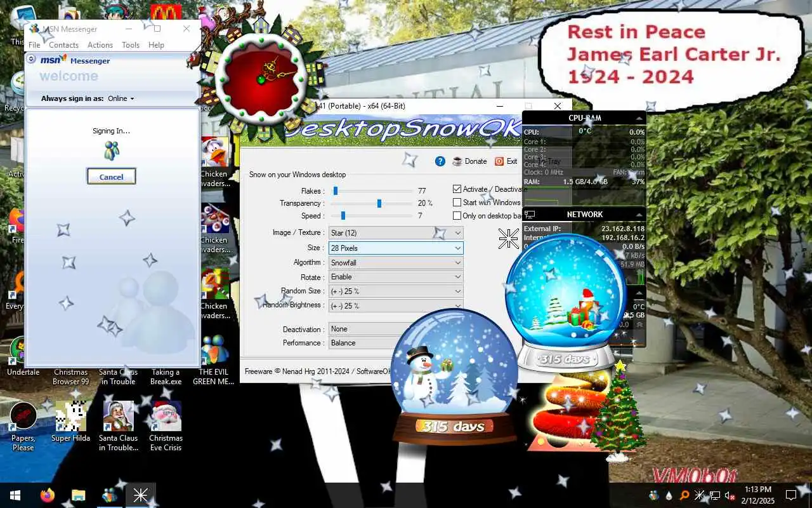The image size is (812, 508).
Task: Change sign-in status Online dropdown
Action: click(121, 98)
